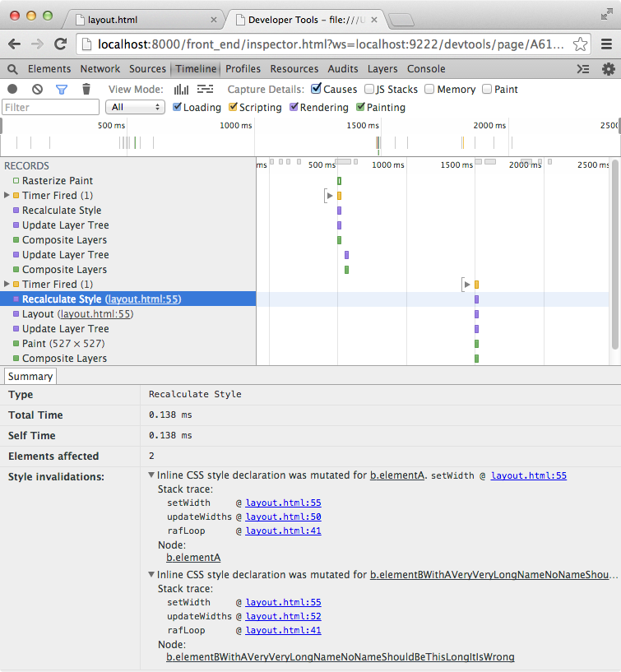Click the record timeline button
Viewport: 621px width, 672px height.
12,90
